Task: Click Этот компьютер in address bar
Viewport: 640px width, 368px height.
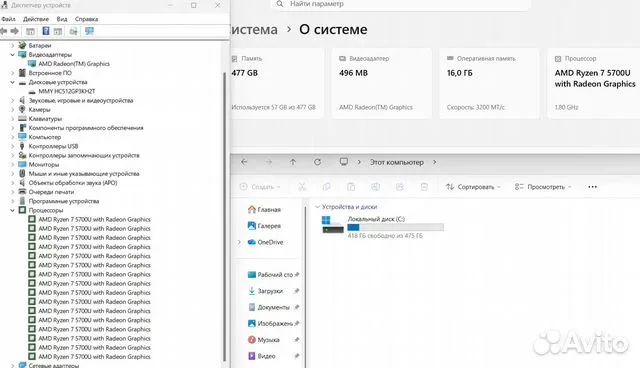Action: (396, 162)
